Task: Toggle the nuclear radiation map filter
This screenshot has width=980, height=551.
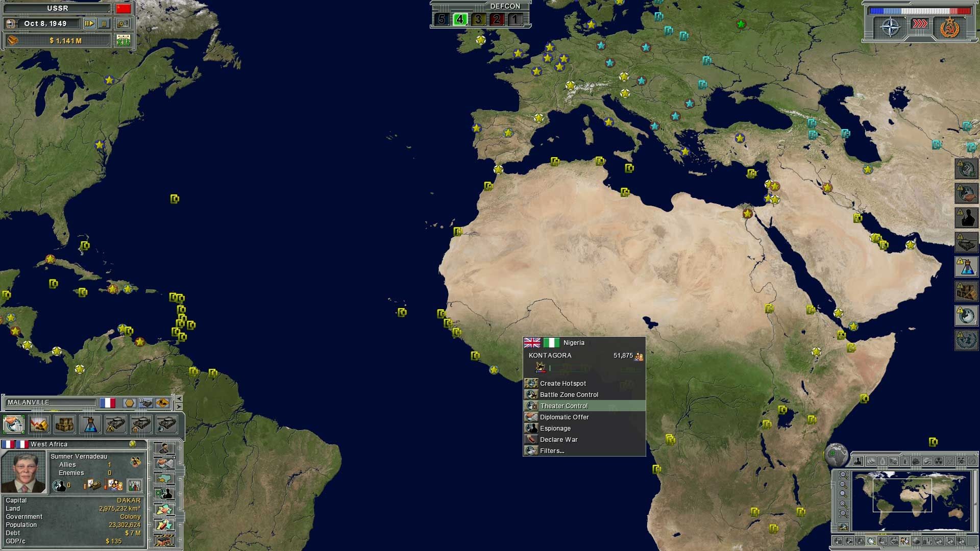Action: (x=938, y=461)
